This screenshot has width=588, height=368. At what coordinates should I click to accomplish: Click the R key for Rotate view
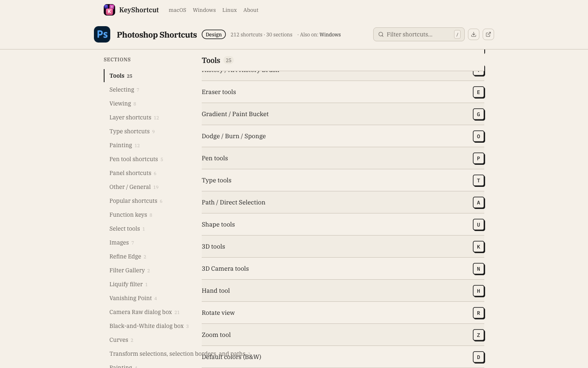click(x=479, y=313)
